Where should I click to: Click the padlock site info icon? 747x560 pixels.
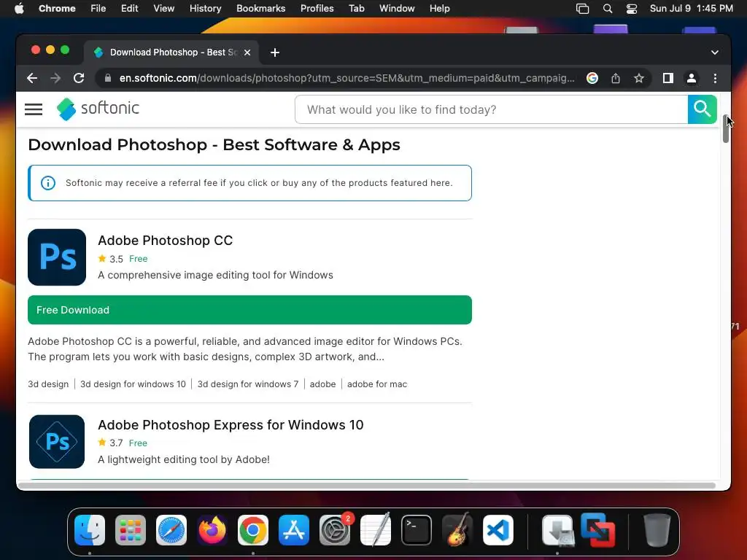point(108,78)
